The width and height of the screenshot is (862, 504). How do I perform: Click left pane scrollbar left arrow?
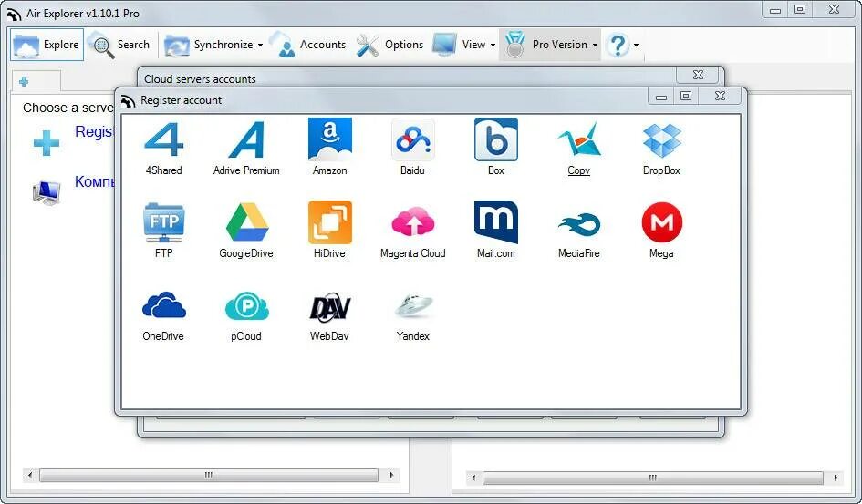coord(30,475)
